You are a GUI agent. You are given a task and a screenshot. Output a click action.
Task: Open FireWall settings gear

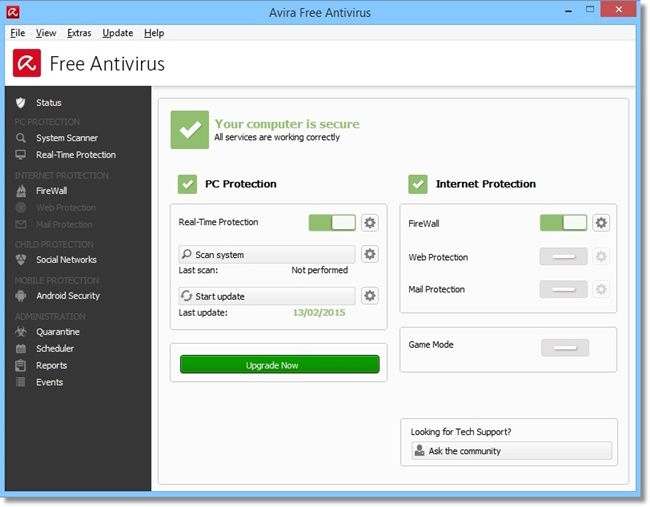(601, 223)
